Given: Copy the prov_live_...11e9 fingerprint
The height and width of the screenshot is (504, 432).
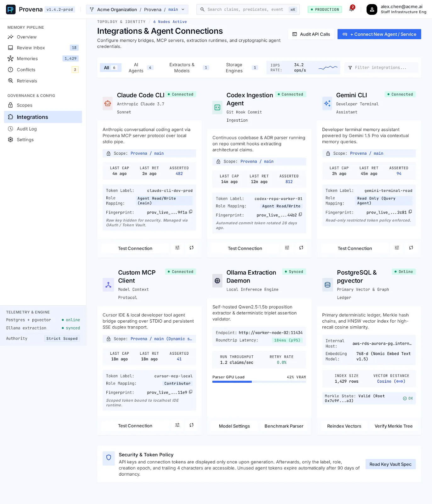Looking at the screenshot, I should [x=191, y=392].
